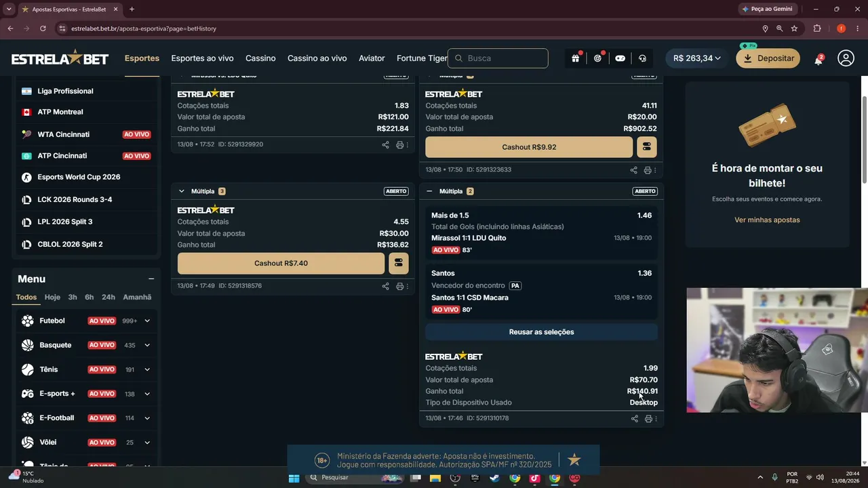Expand the Tênis sports category
This screenshot has width=868, height=488.
[x=147, y=369]
